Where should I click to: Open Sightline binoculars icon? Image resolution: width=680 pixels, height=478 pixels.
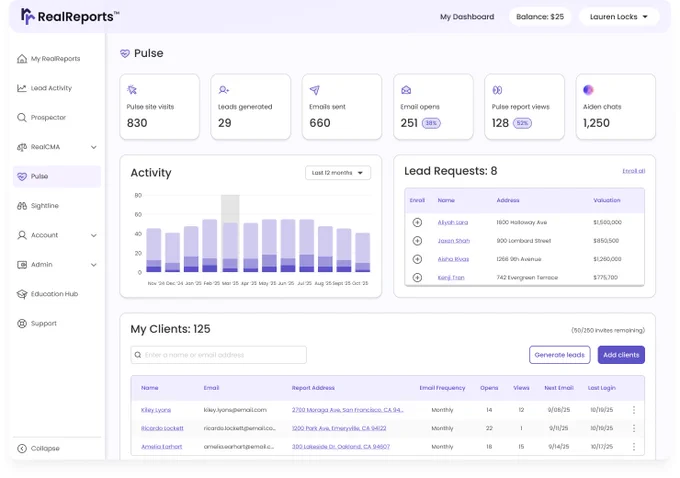(x=22, y=206)
